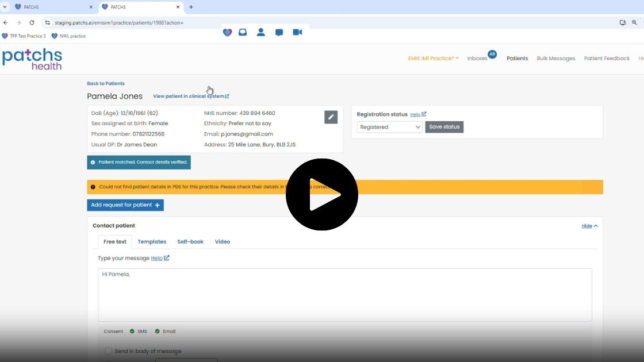Open the Patients menu item
This screenshot has height=362, width=644.
tap(517, 58)
